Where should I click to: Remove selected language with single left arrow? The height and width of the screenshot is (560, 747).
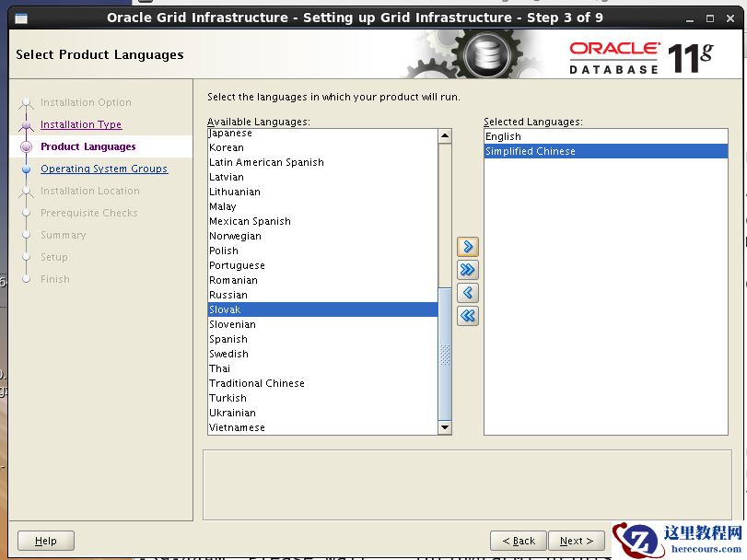pos(467,292)
